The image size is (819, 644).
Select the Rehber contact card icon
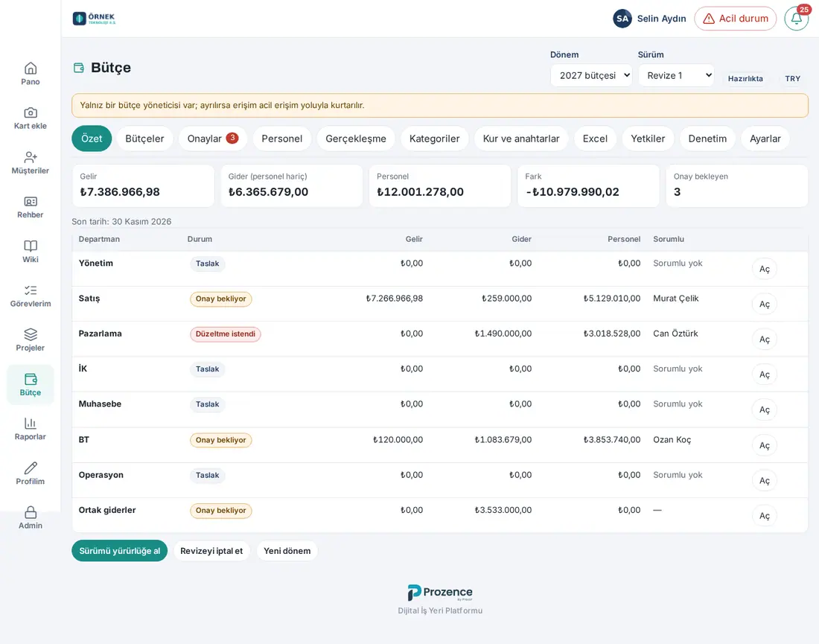click(31, 202)
